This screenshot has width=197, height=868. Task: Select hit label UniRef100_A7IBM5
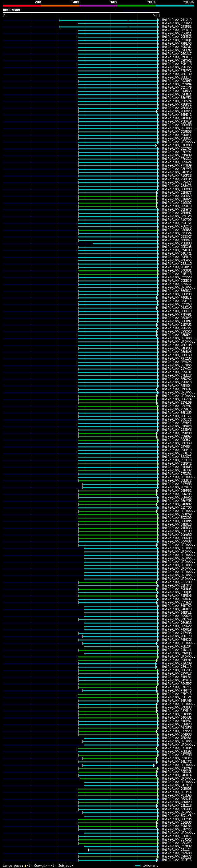[176, 748]
